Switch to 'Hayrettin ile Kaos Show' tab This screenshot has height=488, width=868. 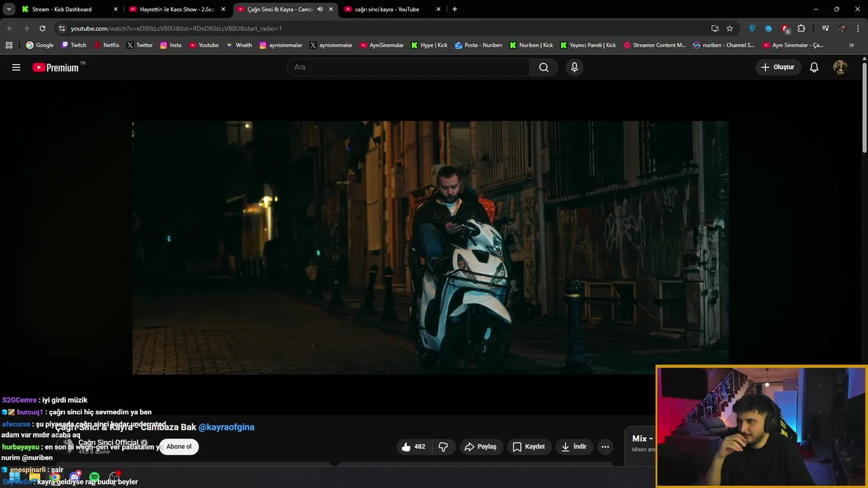click(x=178, y=9)
